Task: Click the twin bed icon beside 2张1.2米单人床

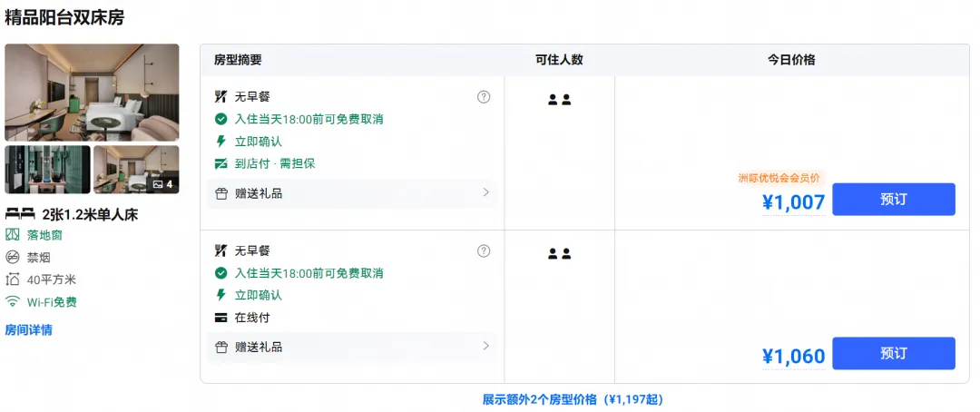Action: tap(20, 214)
